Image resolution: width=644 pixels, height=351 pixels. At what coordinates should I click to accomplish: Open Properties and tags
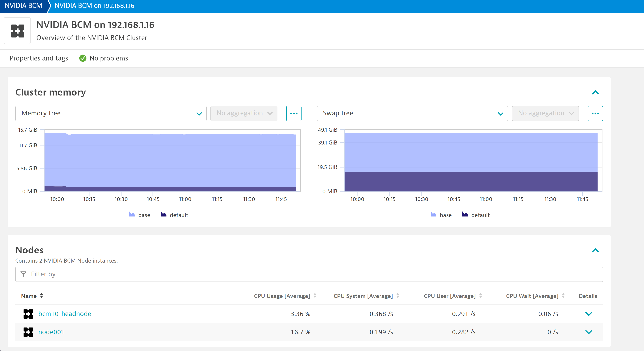(x=39, y=58)
